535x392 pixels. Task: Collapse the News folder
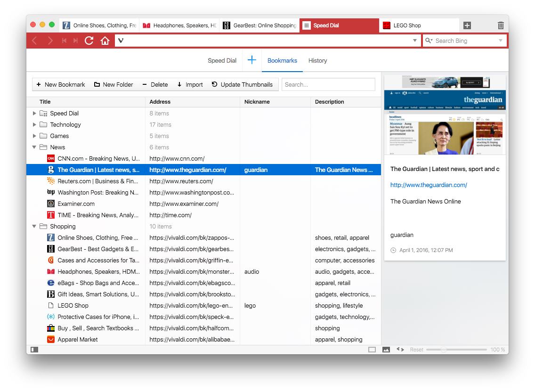34,147
